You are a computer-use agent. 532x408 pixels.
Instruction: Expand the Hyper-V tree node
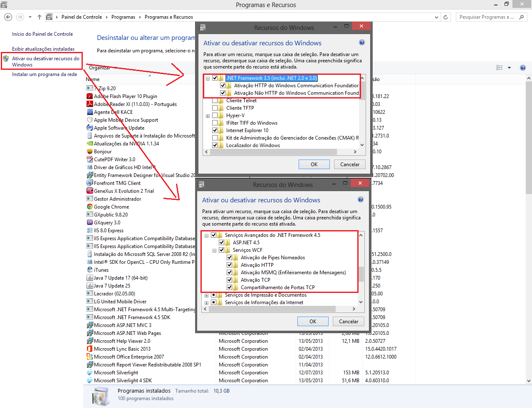coord(208,116)
